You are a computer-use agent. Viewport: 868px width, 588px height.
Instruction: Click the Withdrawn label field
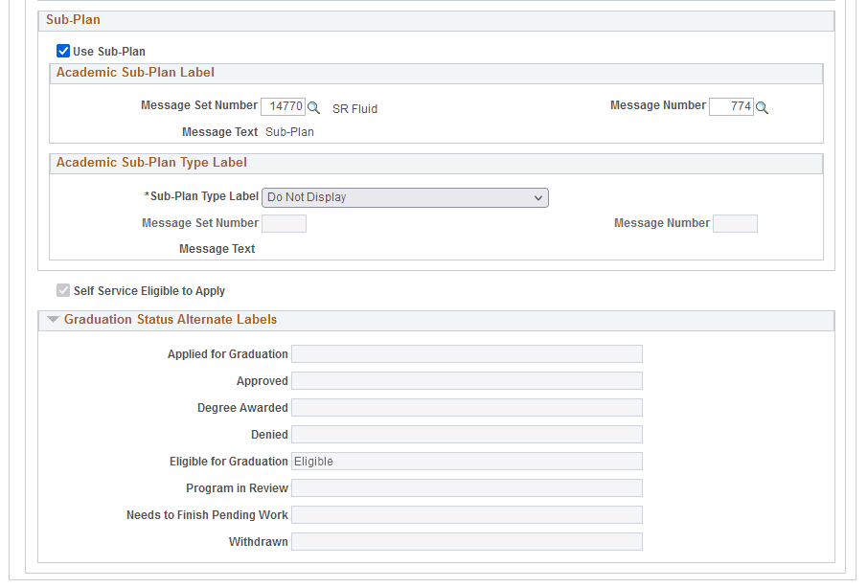(x=467, y=541)
